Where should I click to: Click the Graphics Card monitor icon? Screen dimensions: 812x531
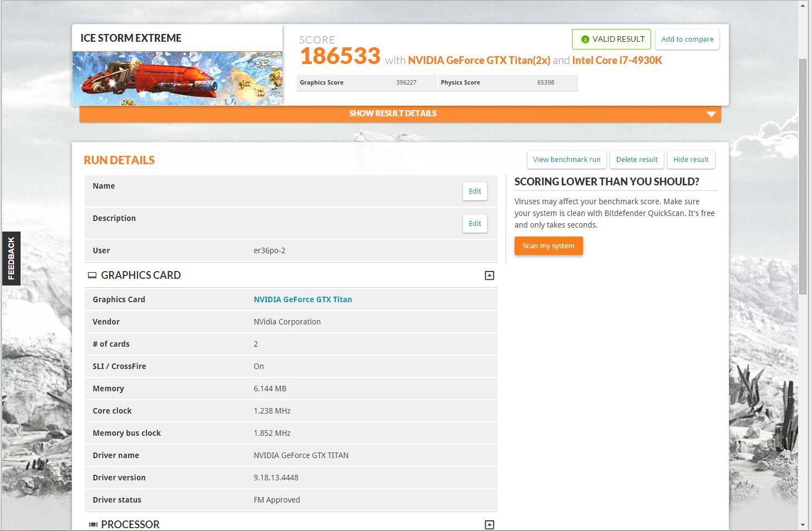pos(92,276)
